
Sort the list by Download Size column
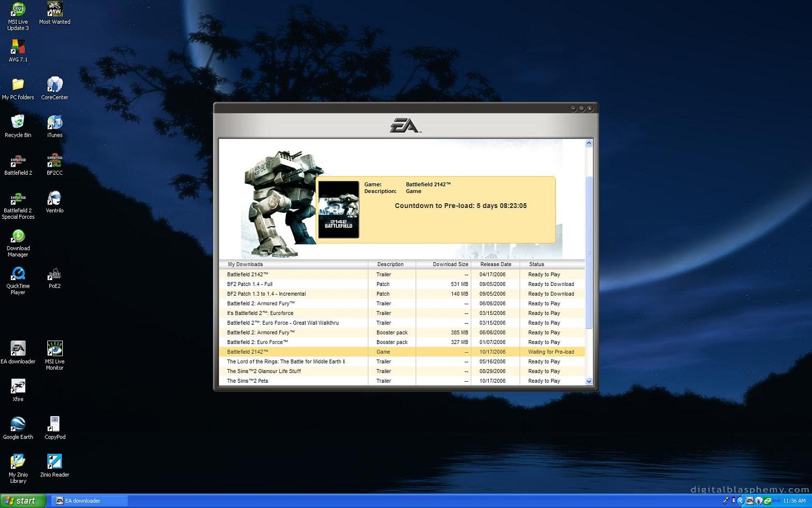(x=450, y=264)
